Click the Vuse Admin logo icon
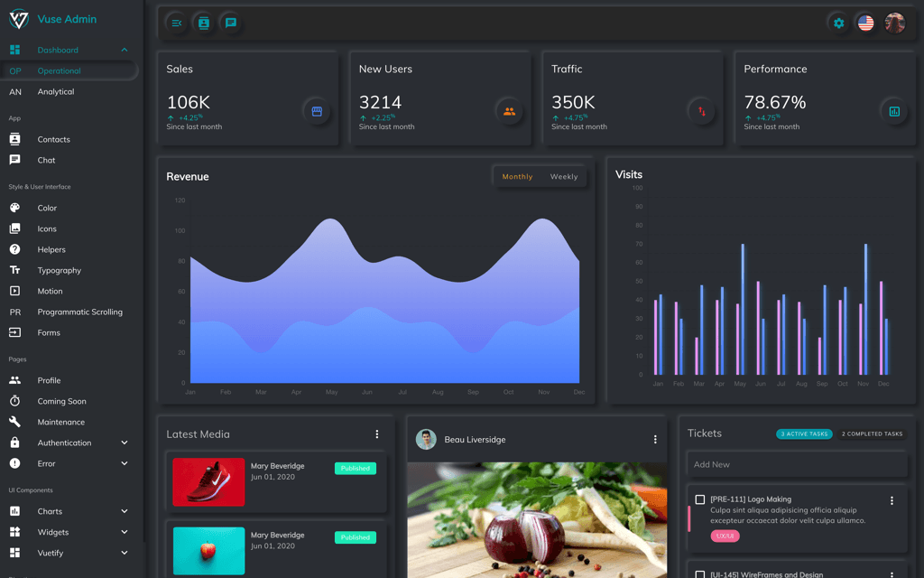Screen dimensions: 924x578 point(19,19)
